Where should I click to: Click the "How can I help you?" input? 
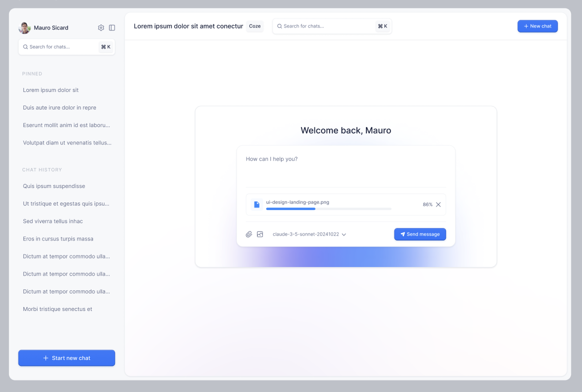click(x=345, y=165)
